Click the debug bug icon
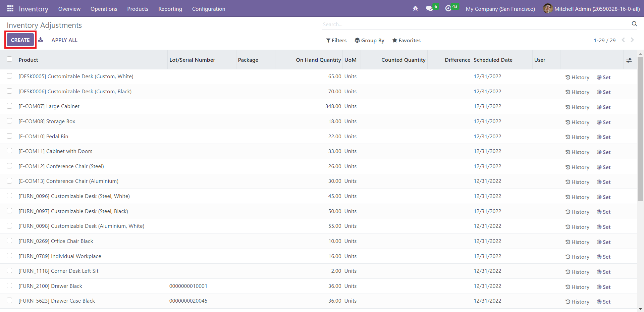The image size is (644, 312). tap(415, 8)
